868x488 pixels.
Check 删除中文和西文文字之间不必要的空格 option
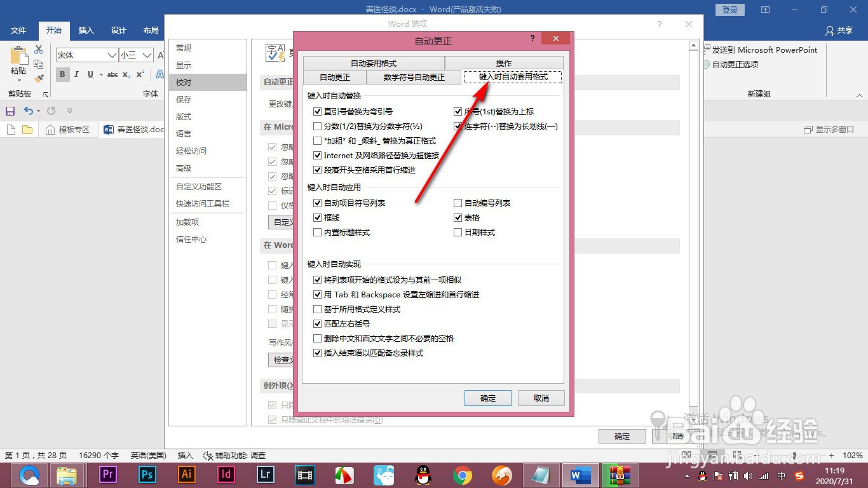[x=317, y=338]
